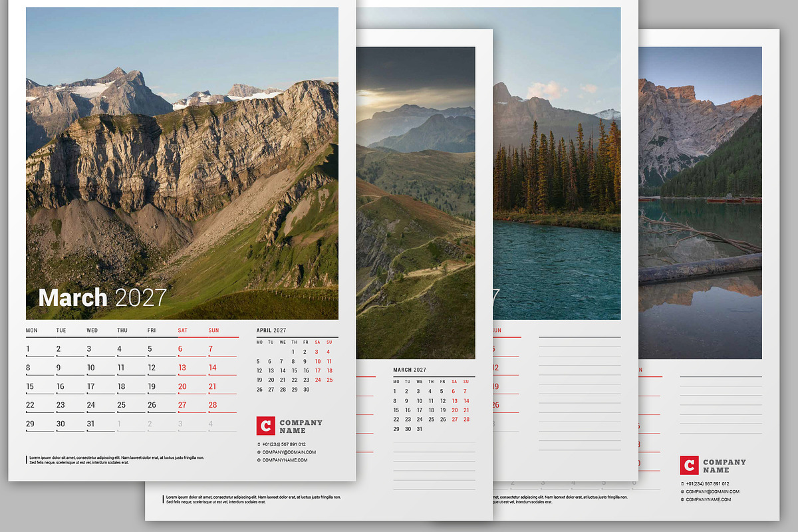
Task: Click 'COMPANY NAME' text on the front page
Action: click(301, 426)
